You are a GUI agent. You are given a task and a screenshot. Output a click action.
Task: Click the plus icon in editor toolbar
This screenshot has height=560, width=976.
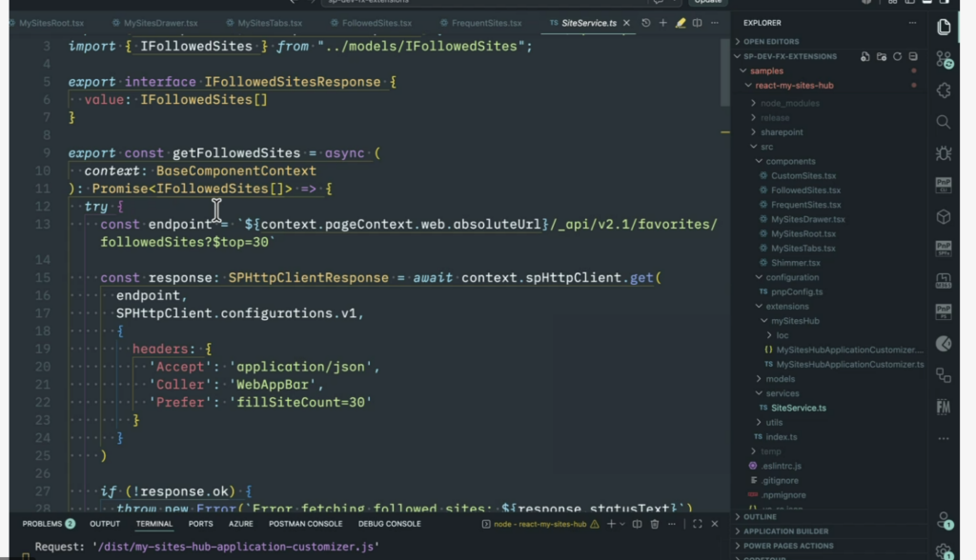click(663, 23)
